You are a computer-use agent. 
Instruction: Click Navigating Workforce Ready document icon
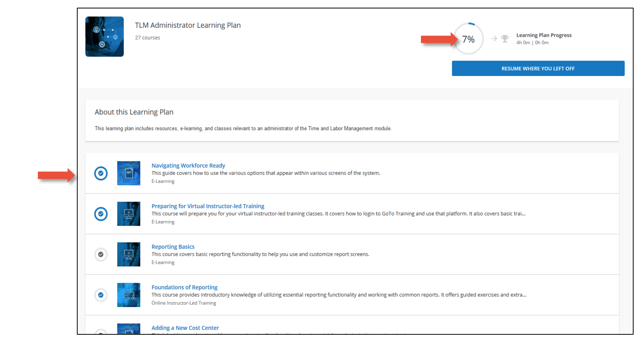pos(129,173)
